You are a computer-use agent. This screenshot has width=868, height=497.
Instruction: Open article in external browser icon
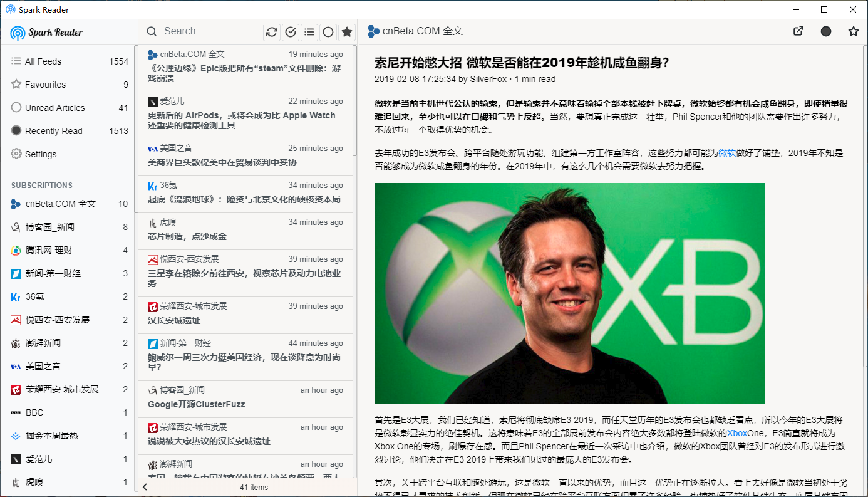coord(798,31)
